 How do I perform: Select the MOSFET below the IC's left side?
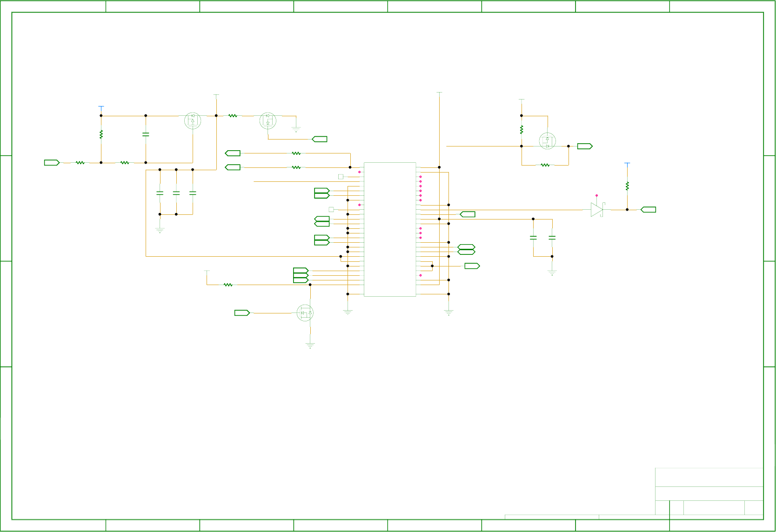[305, 313]
